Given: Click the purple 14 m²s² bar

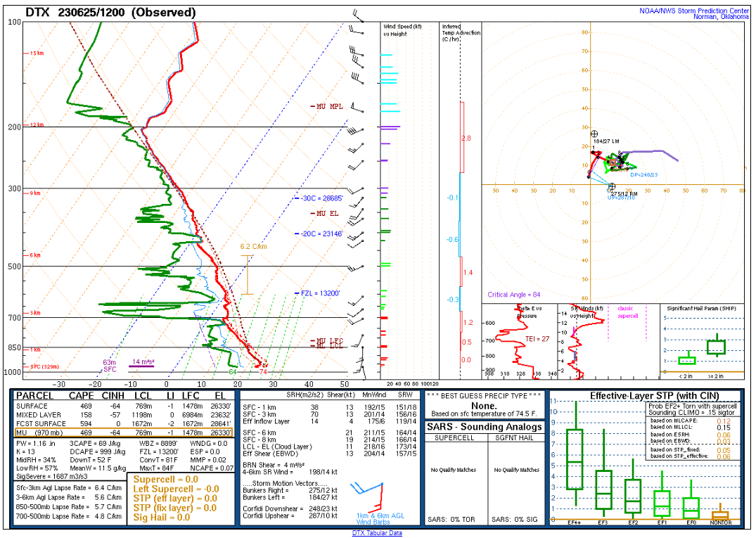Looking at the screenshot, I should 141,366.
